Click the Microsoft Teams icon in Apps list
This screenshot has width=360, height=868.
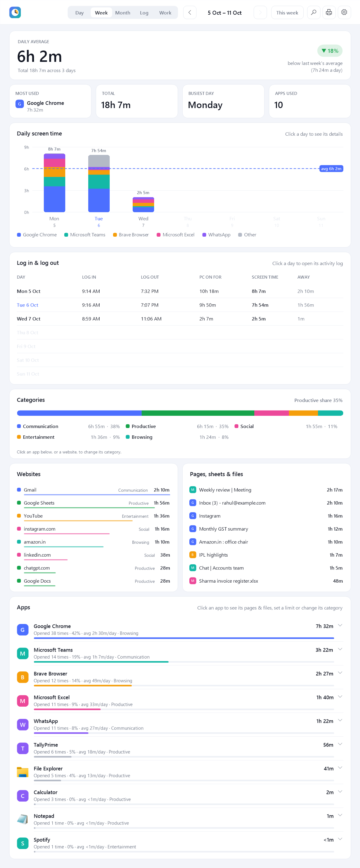click(x=23, y=653)
